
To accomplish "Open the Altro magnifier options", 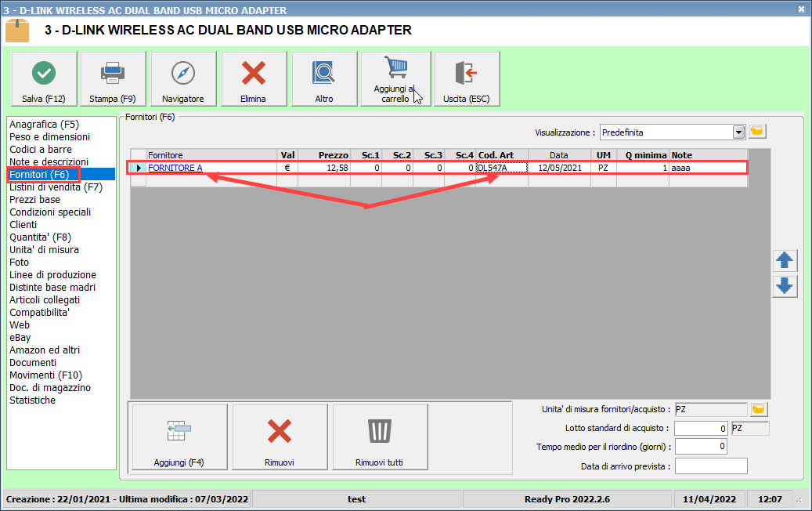I will pos(324,79).
